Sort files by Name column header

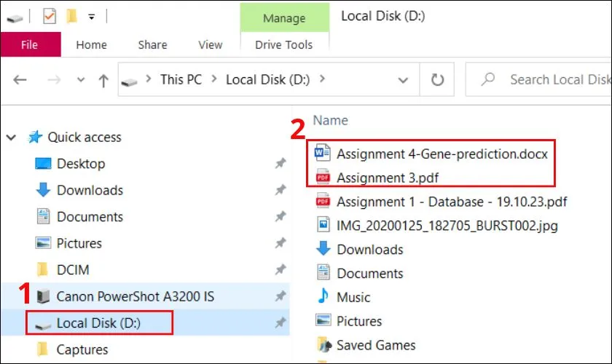(330, 120)
